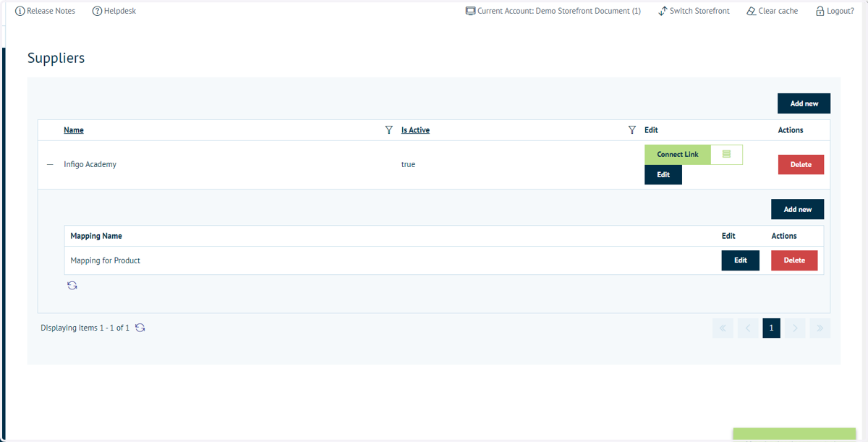Image resolution: width=868 pixels, height=442 pixels.
Task: Click Clear cache
Action: pos(773,11)
